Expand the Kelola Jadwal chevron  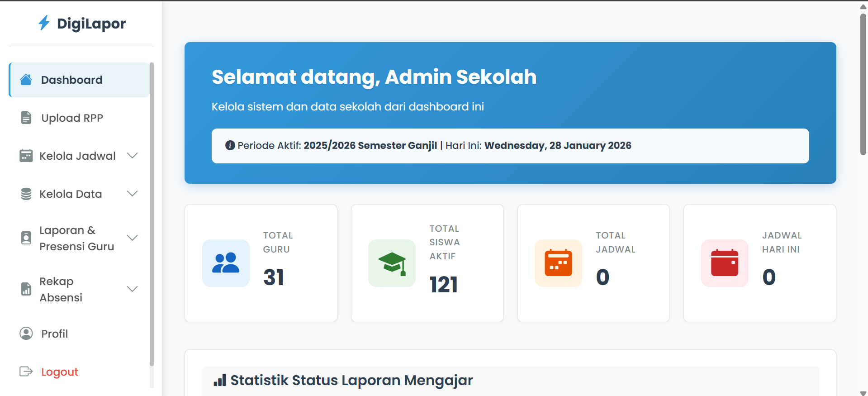(x=132, y=156)
